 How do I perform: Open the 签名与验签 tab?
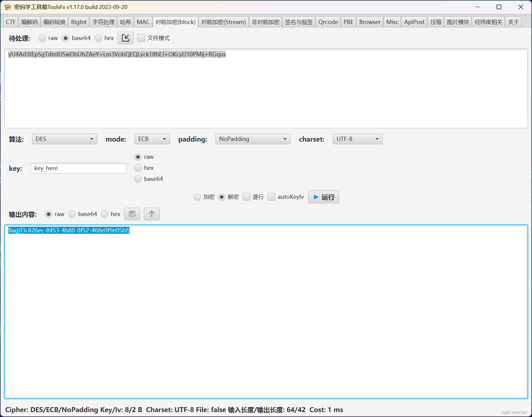(299, 22)
